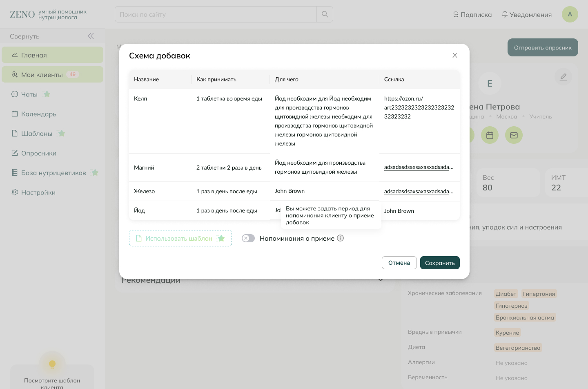
Task: Click Для чего column header
Action: click(325, 79)
